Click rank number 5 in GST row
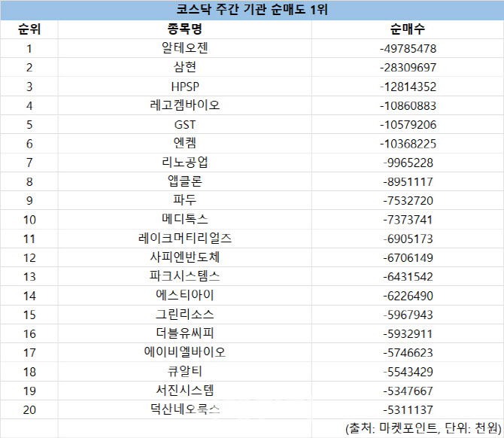The height and width of the screenshot is (438, 504). (29, 125)
